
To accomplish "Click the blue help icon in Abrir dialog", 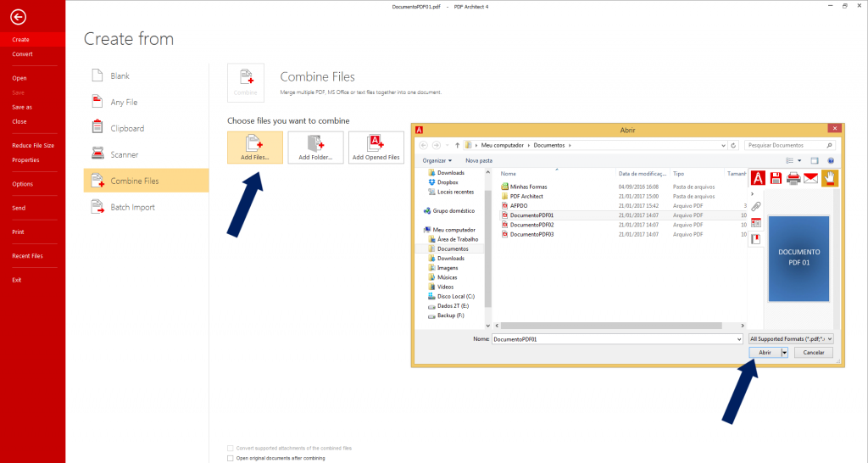I will (831, 160).
